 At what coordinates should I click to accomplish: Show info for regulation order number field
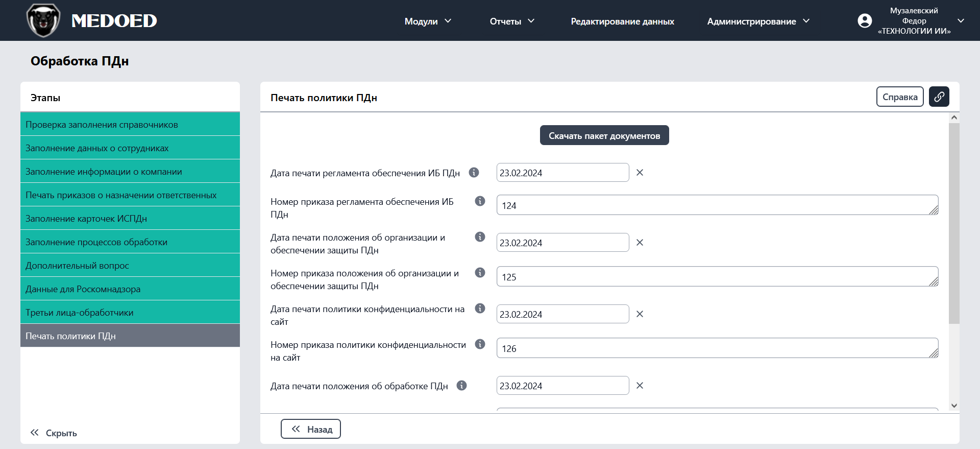pos(480,201)
